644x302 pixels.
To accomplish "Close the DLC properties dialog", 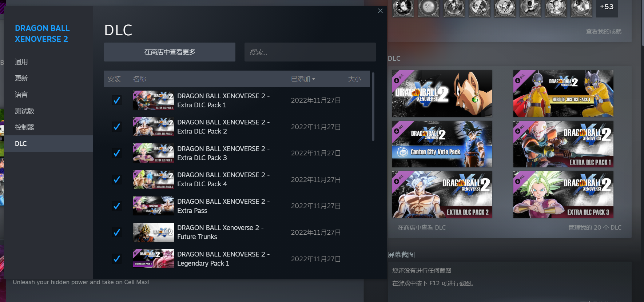I will pyautogui.click(x=380, y=11).
